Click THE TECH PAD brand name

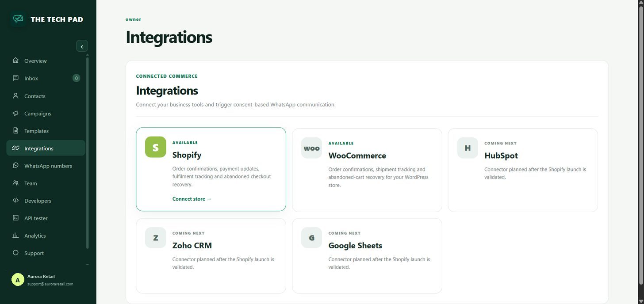57,19
